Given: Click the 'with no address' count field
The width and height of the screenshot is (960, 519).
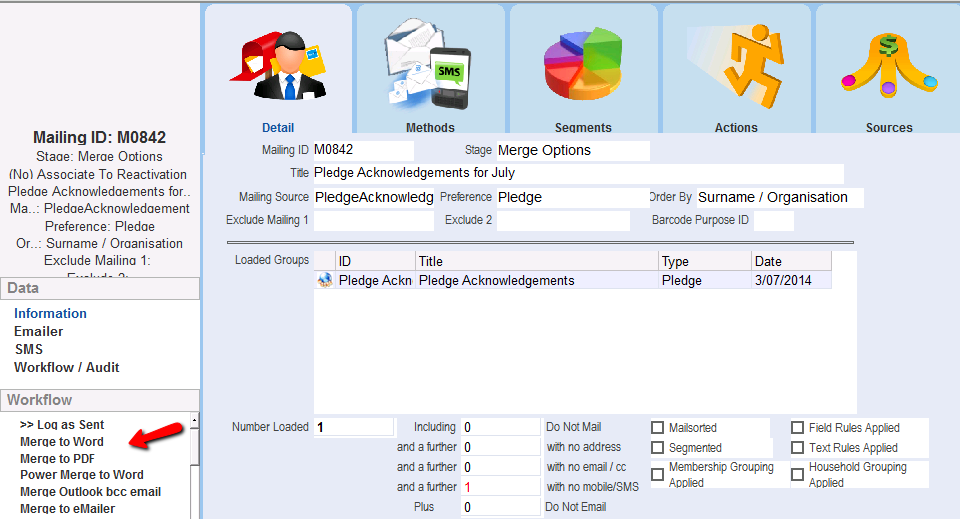Looking at the screenshot, I should point(501,447).
